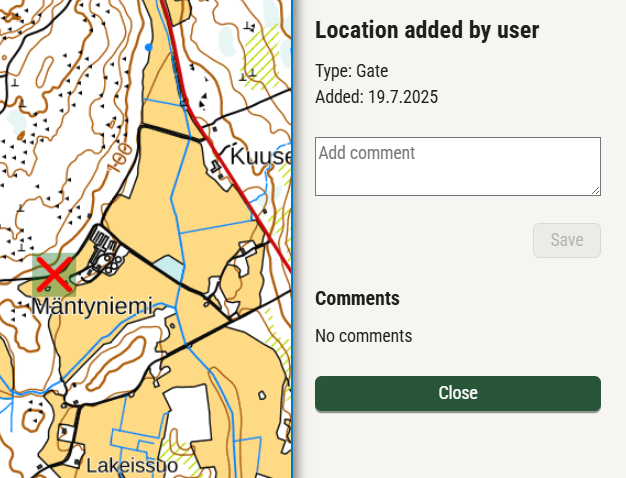Click the Mäntyniemi place label
This screenshot has height=478, width=626.
click(92, 307)
